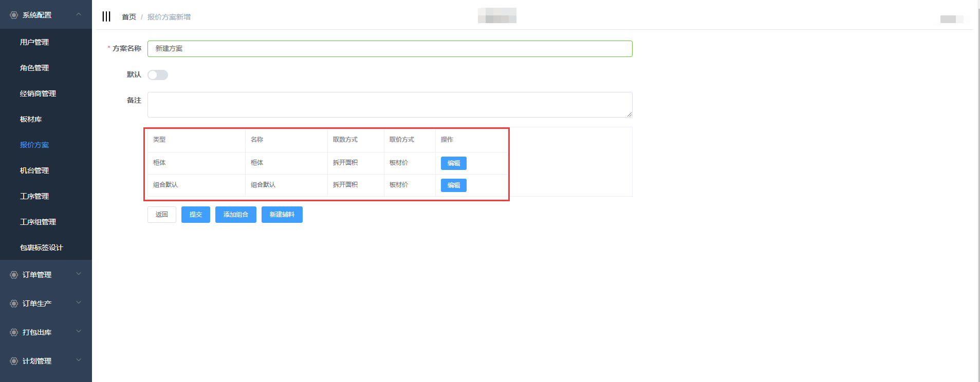Select 包裹标签设计 menu item
Viewport: 980px width, 382px height.
point(41,247)
